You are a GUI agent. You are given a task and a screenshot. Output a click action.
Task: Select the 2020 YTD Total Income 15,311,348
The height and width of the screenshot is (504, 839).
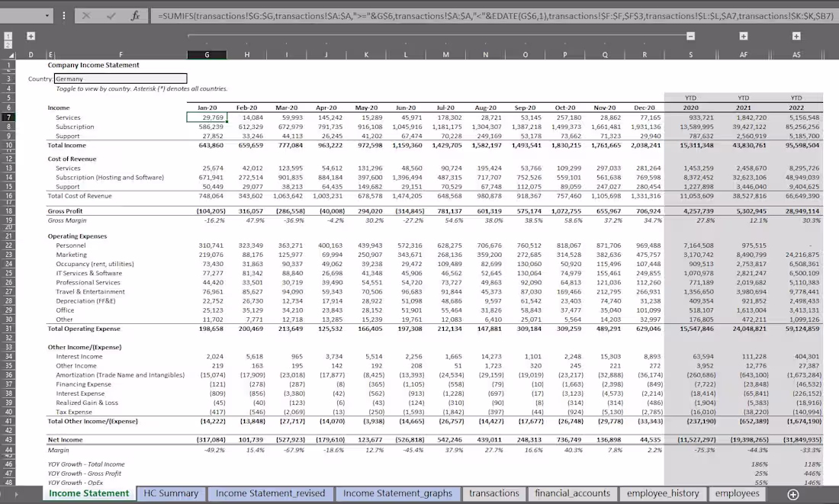click(696, 146)
